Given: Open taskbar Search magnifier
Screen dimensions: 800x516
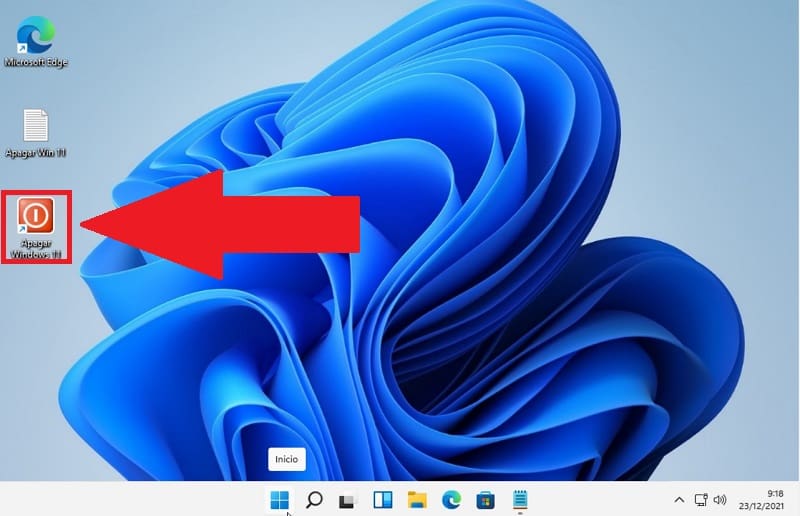Looking at the screenshot, I should pyautogui.click(x=314, y=500).
